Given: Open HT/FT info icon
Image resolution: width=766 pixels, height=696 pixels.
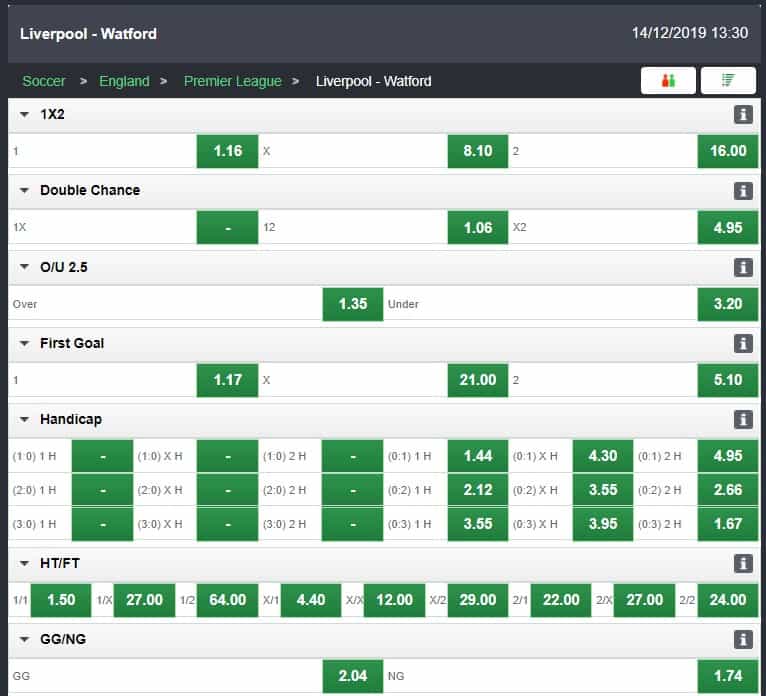Looking at the screenshot, I should pos(743,564).
